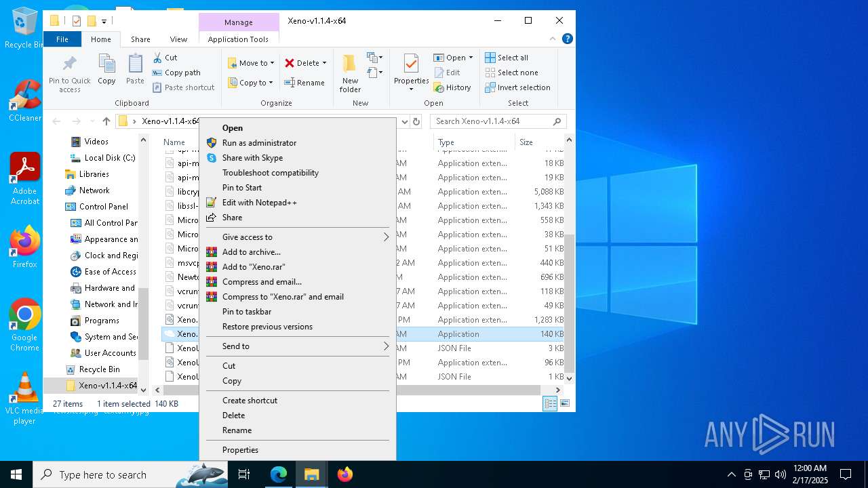Expand Give access to submenu

[x=298, y=237]
